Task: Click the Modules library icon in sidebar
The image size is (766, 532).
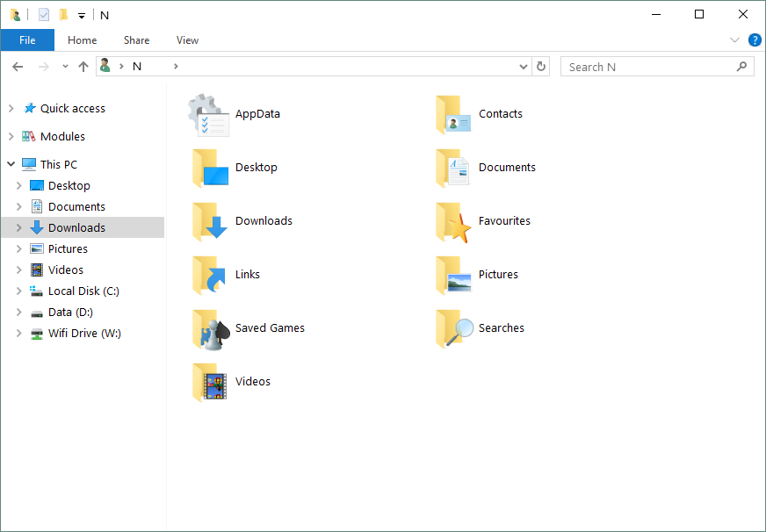Action: (29, 136)
